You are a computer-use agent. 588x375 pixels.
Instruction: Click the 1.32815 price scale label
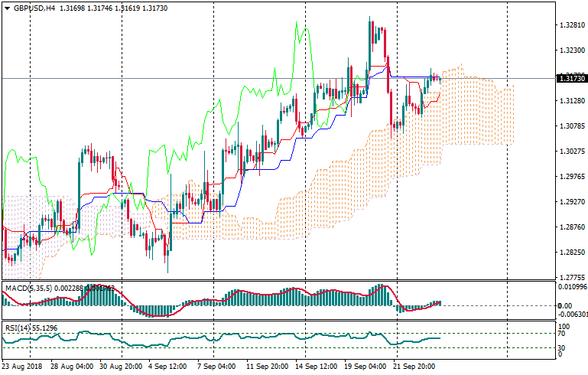(570, 24)
